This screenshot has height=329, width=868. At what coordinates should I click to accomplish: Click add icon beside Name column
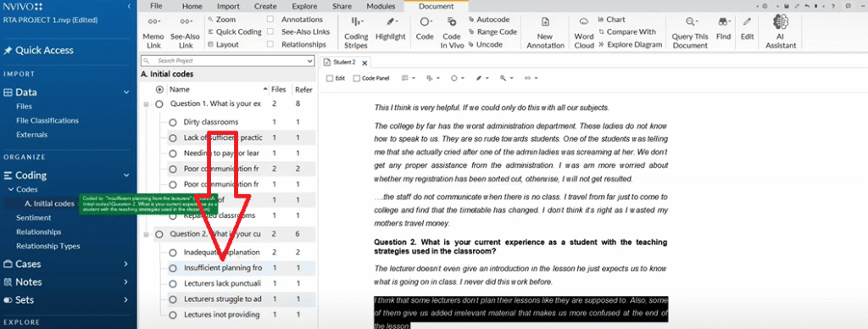coord(160,89)
